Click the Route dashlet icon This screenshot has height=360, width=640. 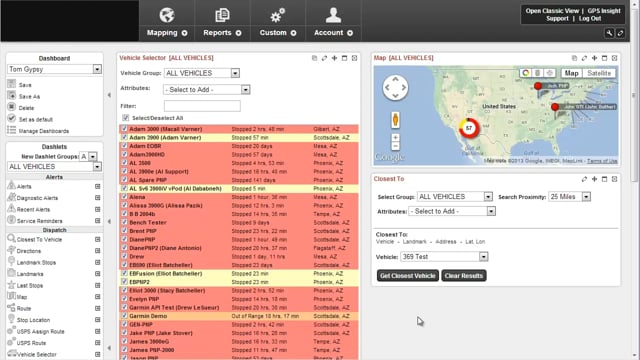11,307
